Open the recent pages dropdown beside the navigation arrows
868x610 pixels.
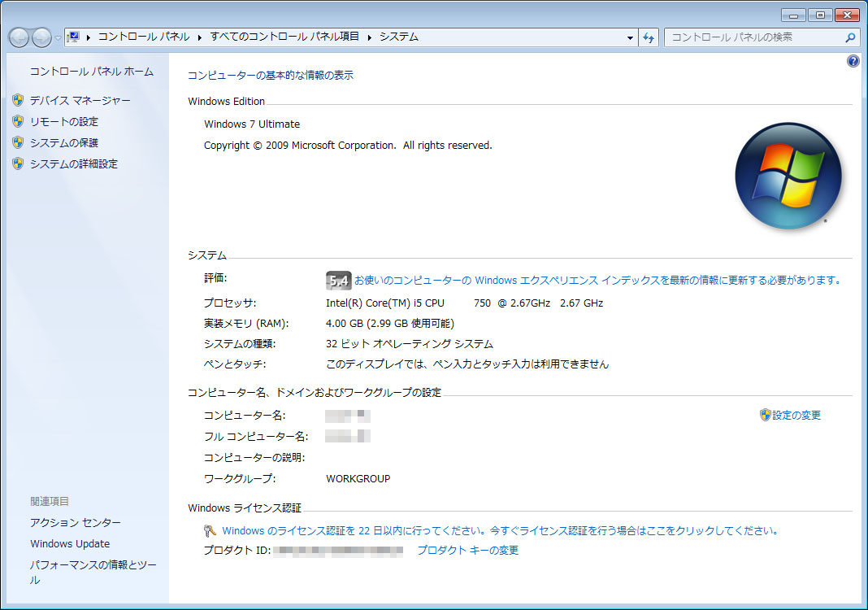[58, 37]
